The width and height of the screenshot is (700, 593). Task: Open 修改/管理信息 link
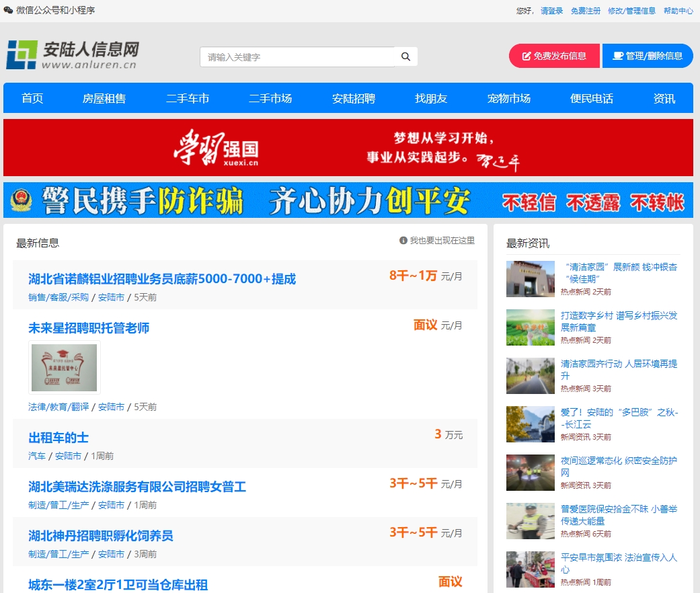point(631,11)
